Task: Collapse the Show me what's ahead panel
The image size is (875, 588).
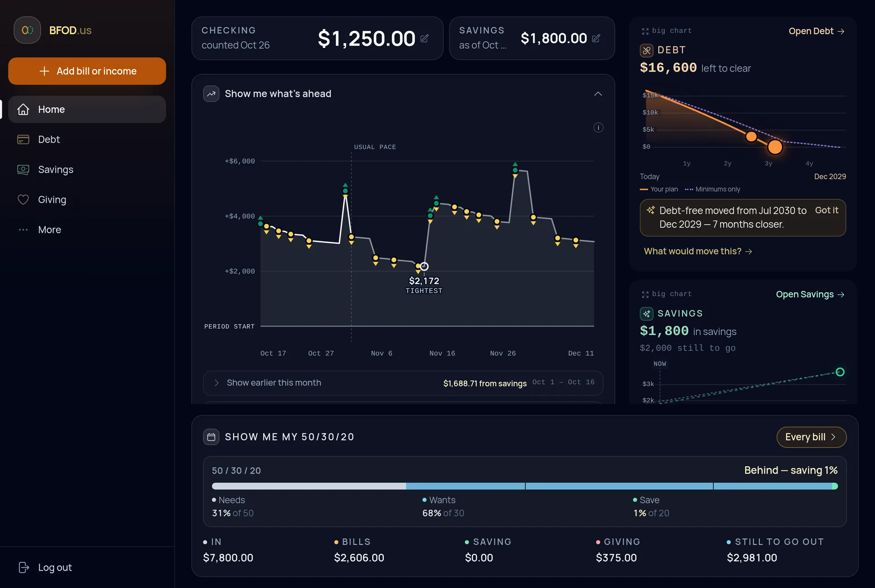Action: click(598, 94)
